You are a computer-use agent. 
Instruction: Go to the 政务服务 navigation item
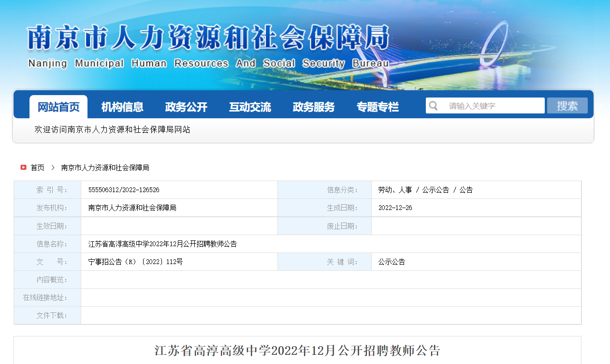pos(314,107)
